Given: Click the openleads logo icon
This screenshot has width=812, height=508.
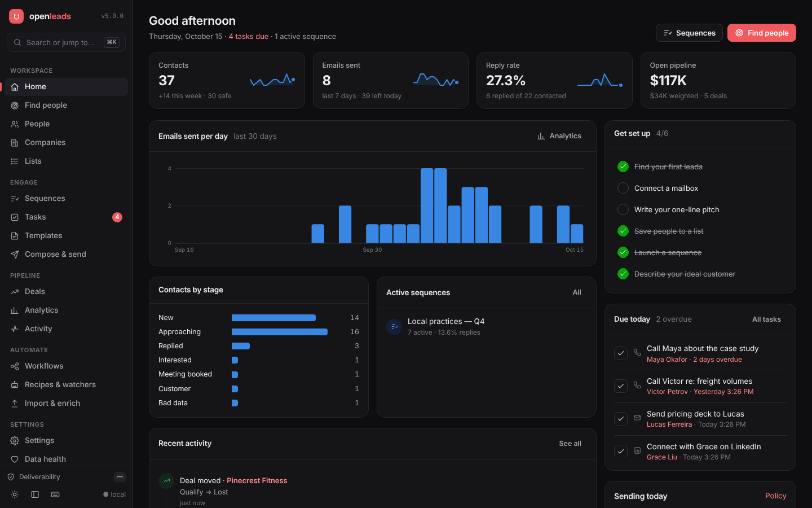Looking at the screenshot, I should 16,16.
